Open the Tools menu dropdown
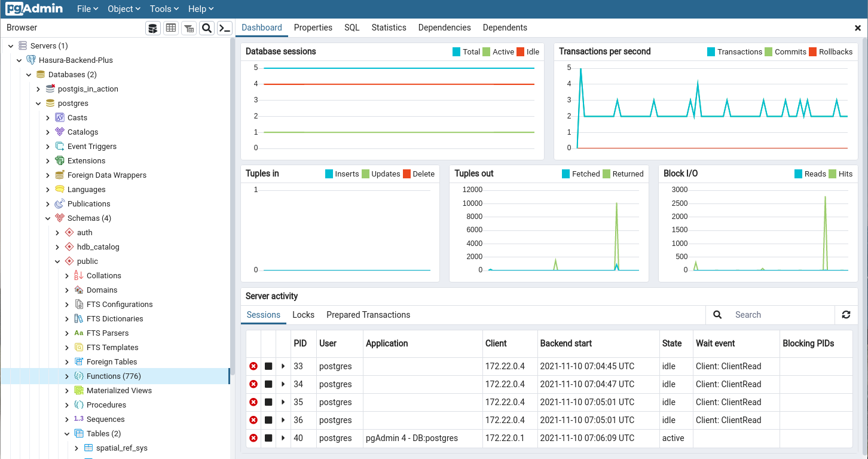The width and height of the screenshot is (868, 459). (x=164, y=9)
